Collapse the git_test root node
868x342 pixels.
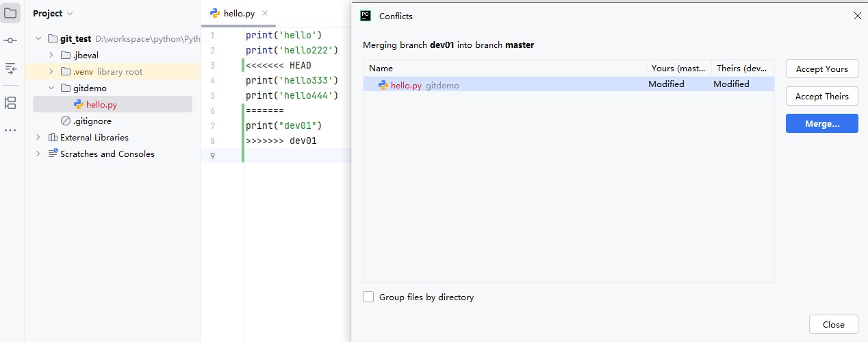coord(38,39)
